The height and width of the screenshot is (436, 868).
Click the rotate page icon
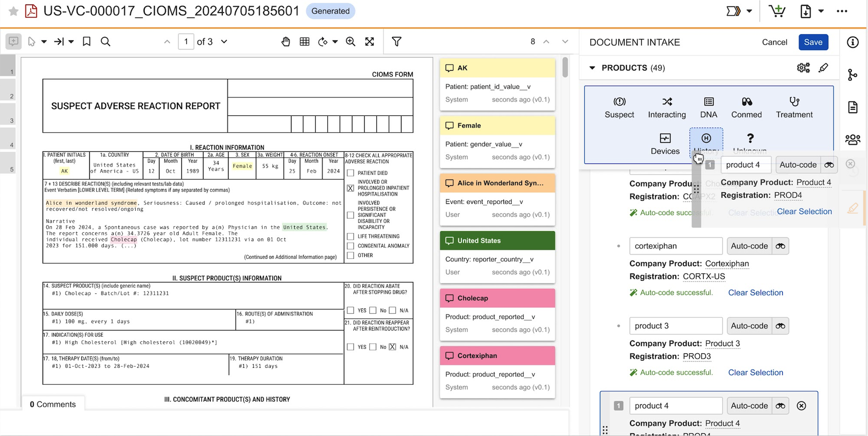click(x=323, y=42)
